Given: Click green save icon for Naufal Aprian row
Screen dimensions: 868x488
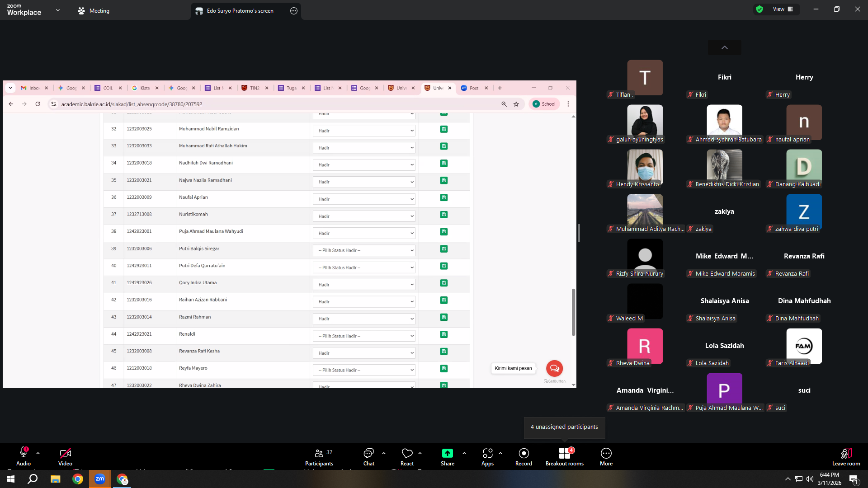Looking at the screenshot, I should [x=444, y=197].
